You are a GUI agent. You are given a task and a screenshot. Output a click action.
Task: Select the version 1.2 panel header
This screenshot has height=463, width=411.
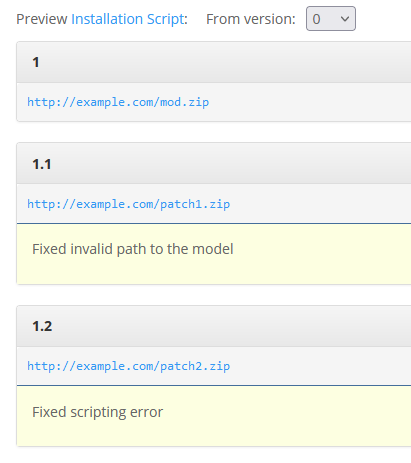coord(214,326)
